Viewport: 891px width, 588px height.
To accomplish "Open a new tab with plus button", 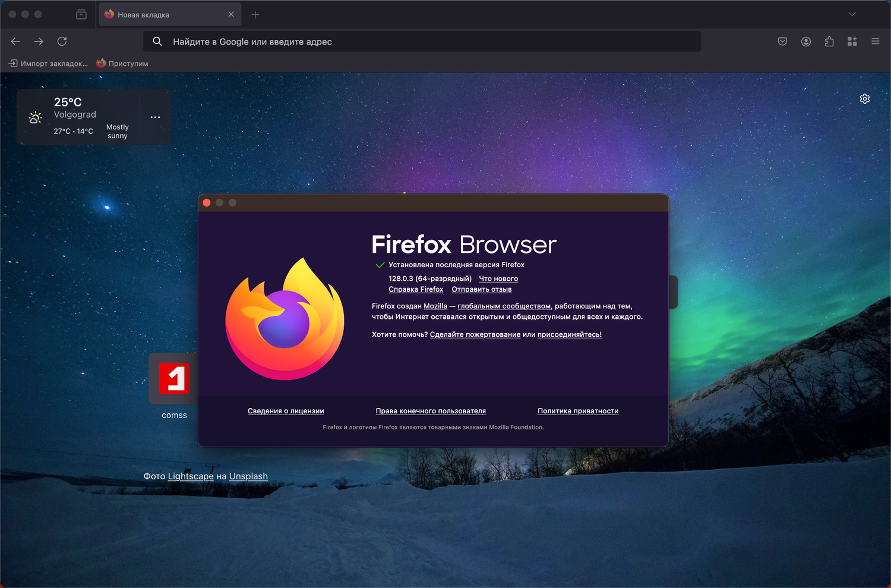I will (255, 14).
